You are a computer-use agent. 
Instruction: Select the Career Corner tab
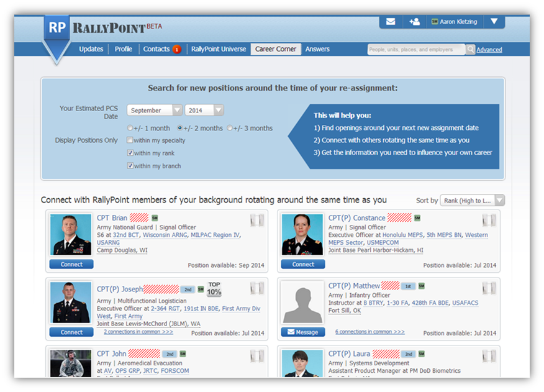tap(276, 49)
